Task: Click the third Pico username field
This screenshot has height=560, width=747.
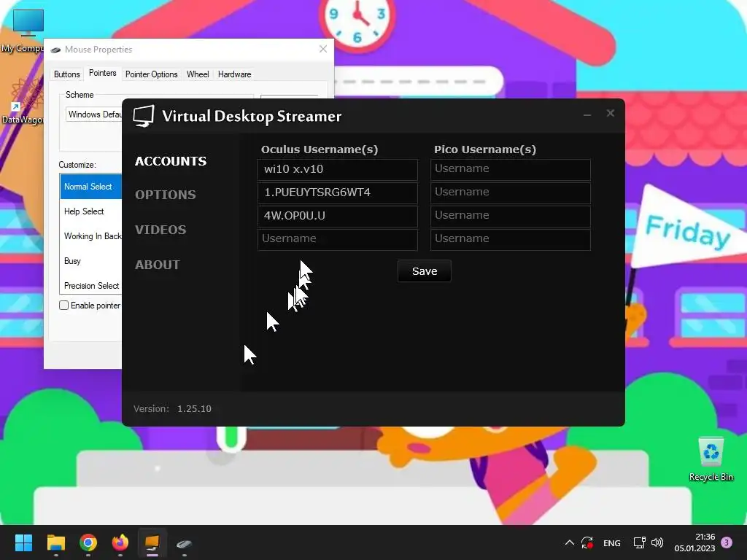Action: 510,216
